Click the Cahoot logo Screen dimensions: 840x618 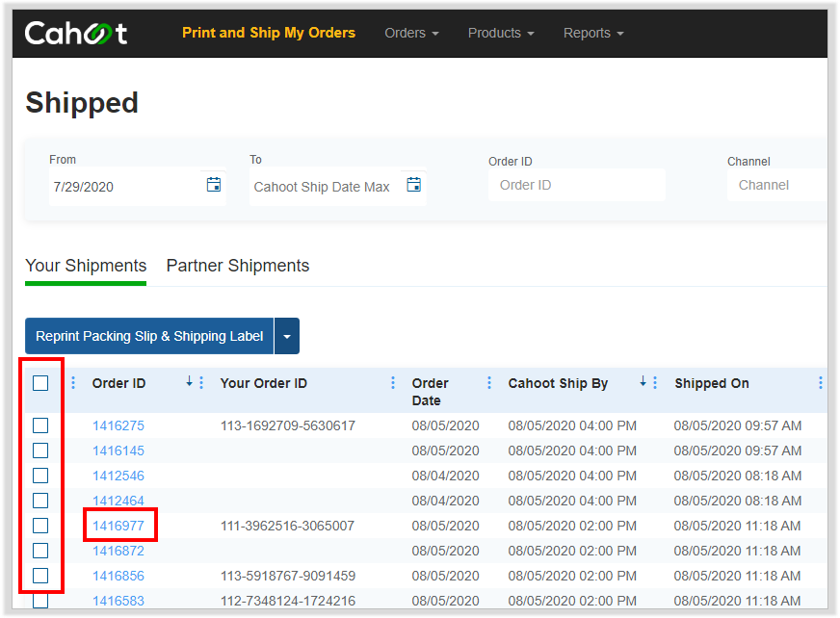76,33
